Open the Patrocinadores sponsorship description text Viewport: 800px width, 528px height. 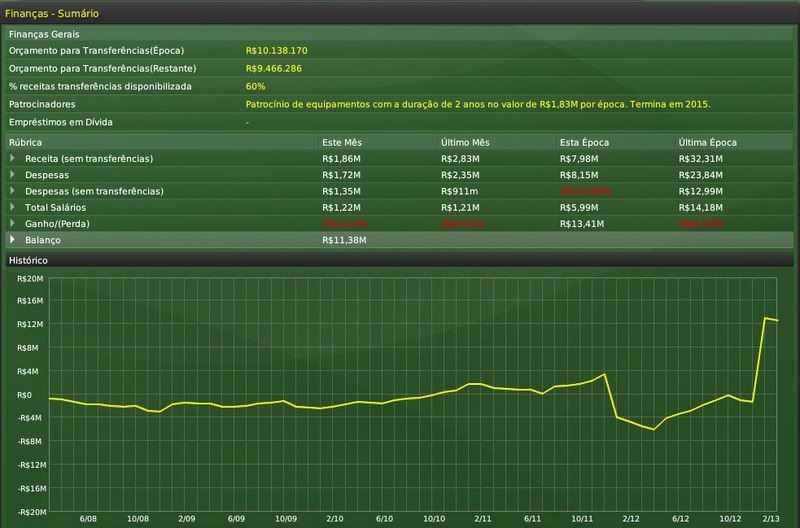point(477,104)
